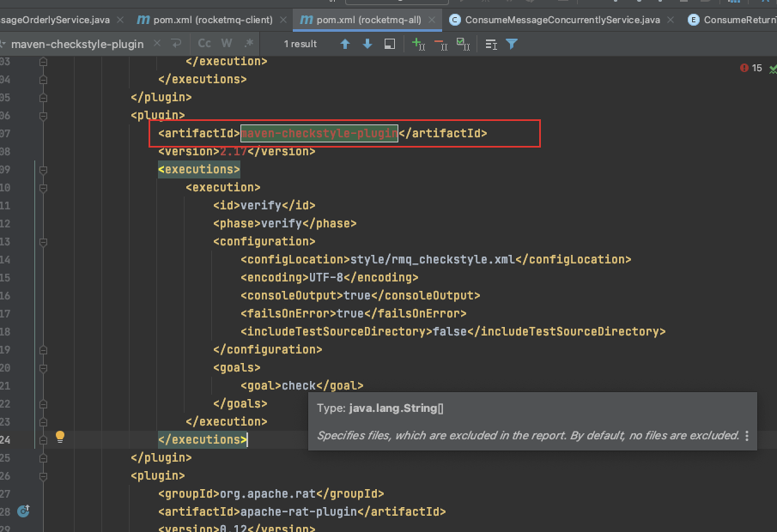Viewport: 777px width, 532px height.
Task: Toggle Words (W) search option
Action: 227,44
